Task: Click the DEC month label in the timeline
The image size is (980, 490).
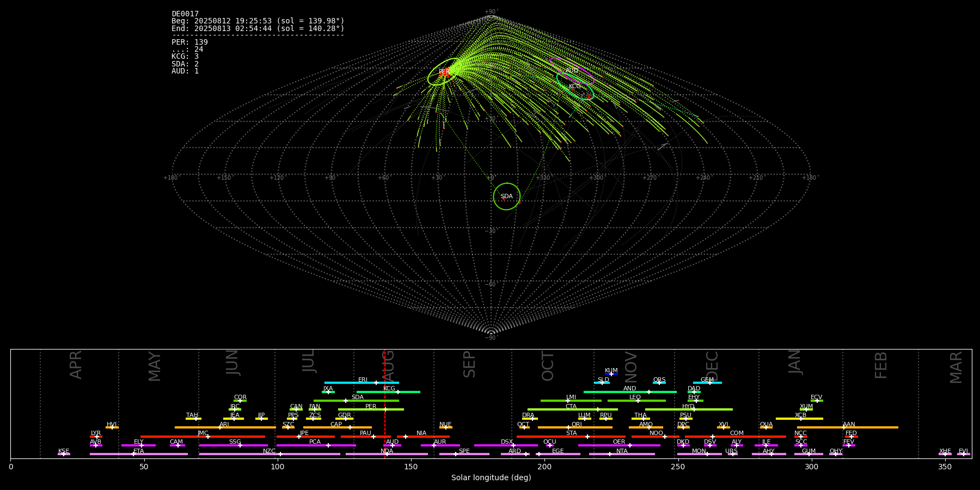Action: tap(712, 366)
